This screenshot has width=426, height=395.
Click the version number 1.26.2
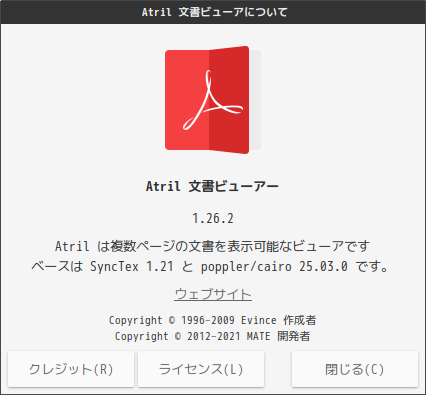213,219
